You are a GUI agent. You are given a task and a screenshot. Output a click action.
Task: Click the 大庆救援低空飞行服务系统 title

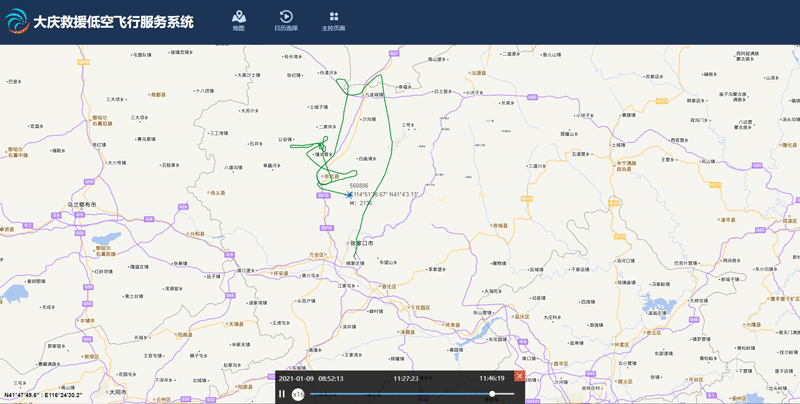[x=114, y=22]
